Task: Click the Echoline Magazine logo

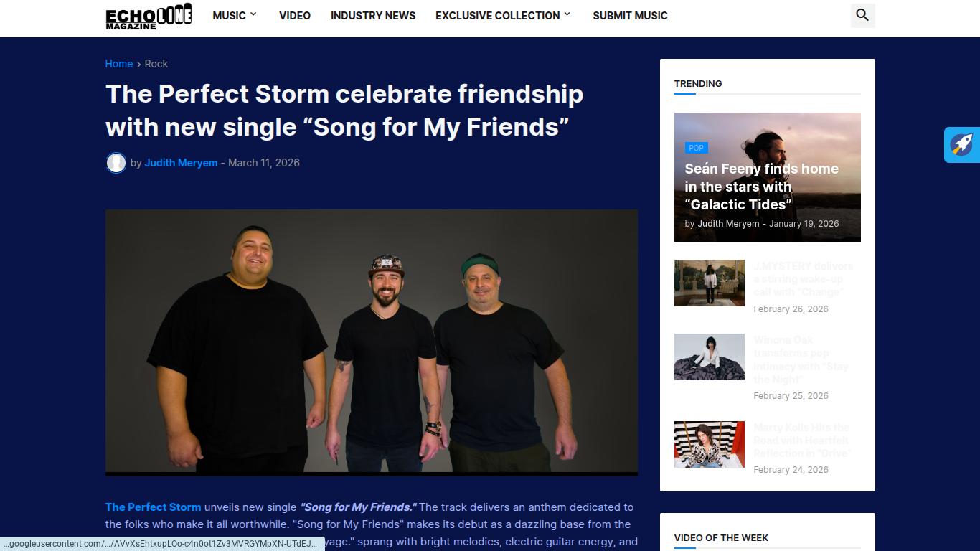Action: coord(149,16)
